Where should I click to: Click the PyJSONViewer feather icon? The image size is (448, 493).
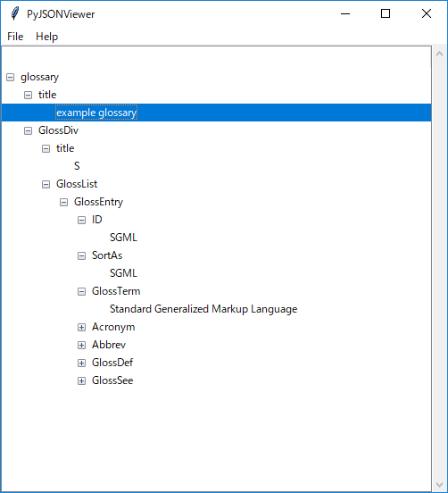click(x=14, y=13)
